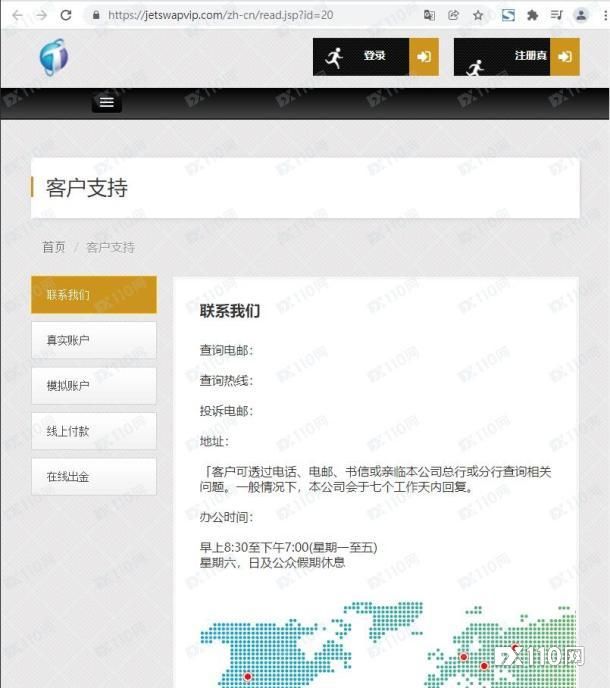Click the 查询热线 label
The height and width of the screenshot is (688, 610).
pyautogui.click(x=226, y=380)
